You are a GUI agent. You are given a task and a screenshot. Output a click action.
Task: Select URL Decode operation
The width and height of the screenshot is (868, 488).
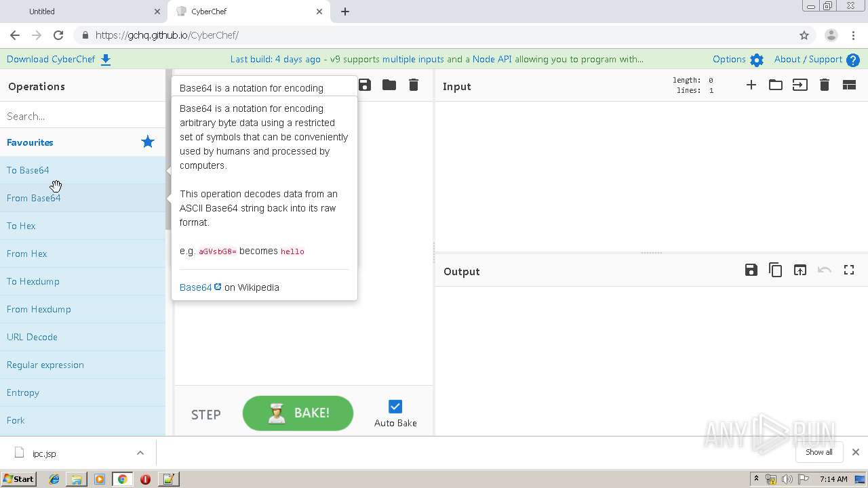82,337
